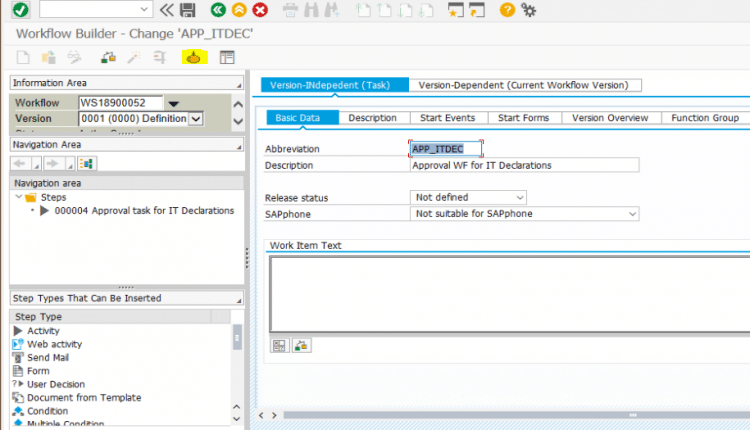Switch to Version-Dependent (Current Workflow Version) tab

(526, 85)
